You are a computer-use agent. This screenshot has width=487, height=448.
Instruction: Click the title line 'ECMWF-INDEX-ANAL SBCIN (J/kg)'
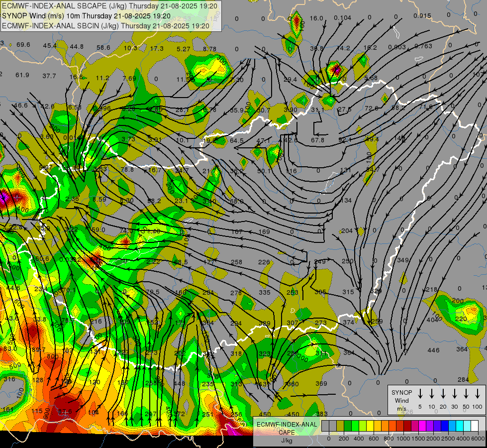point(60,26)
